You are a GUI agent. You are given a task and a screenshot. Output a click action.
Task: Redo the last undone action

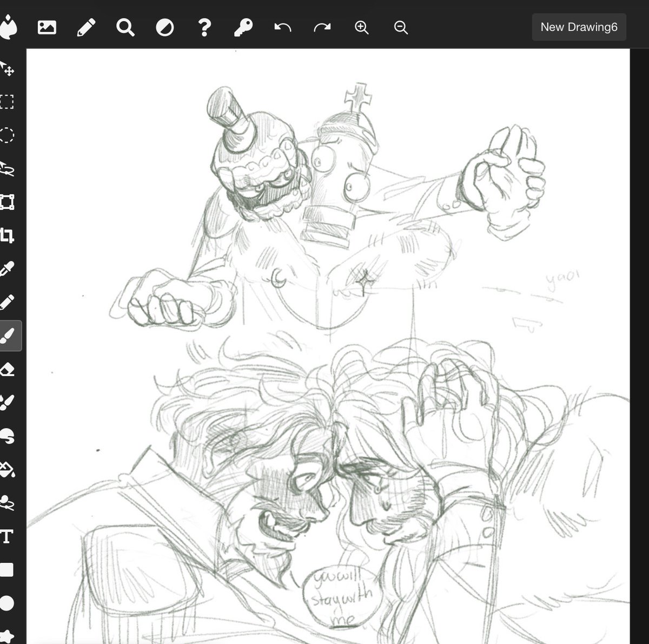pos(322,27)
